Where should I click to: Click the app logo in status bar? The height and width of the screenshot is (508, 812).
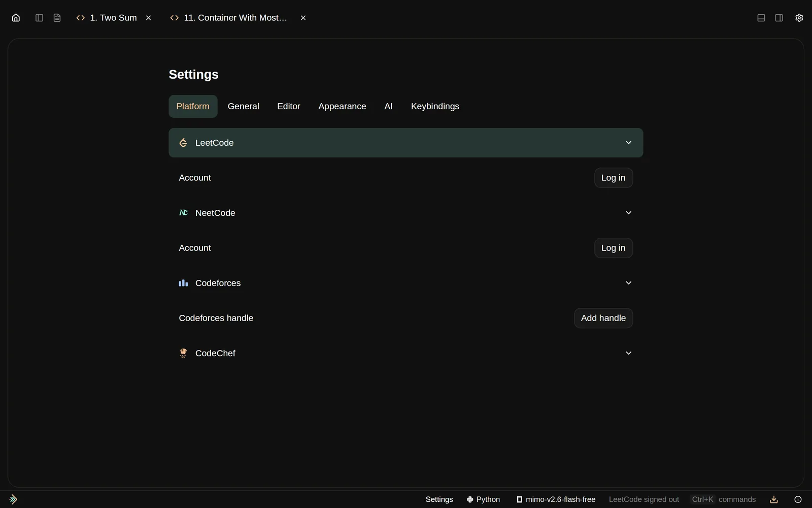pyautogui.click(x=13, y=499)
